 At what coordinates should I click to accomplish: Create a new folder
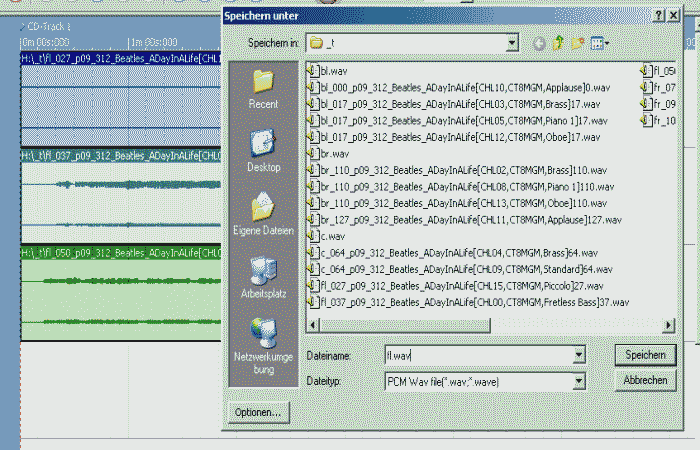click(578, 43)
